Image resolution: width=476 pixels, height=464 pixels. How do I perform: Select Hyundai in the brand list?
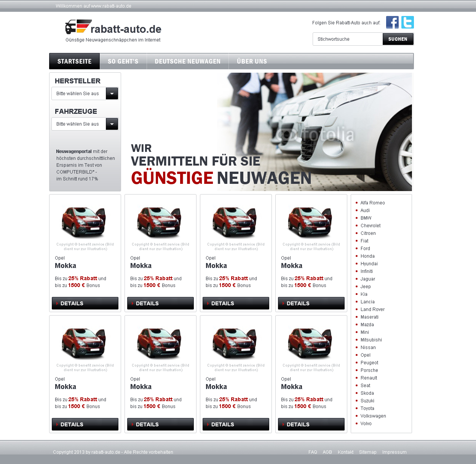point(369,264)
